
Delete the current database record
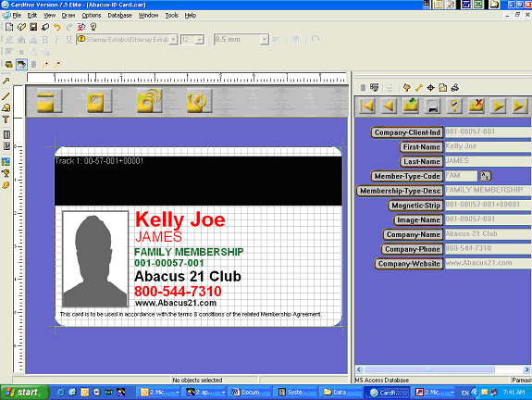(x=476, y=106)
